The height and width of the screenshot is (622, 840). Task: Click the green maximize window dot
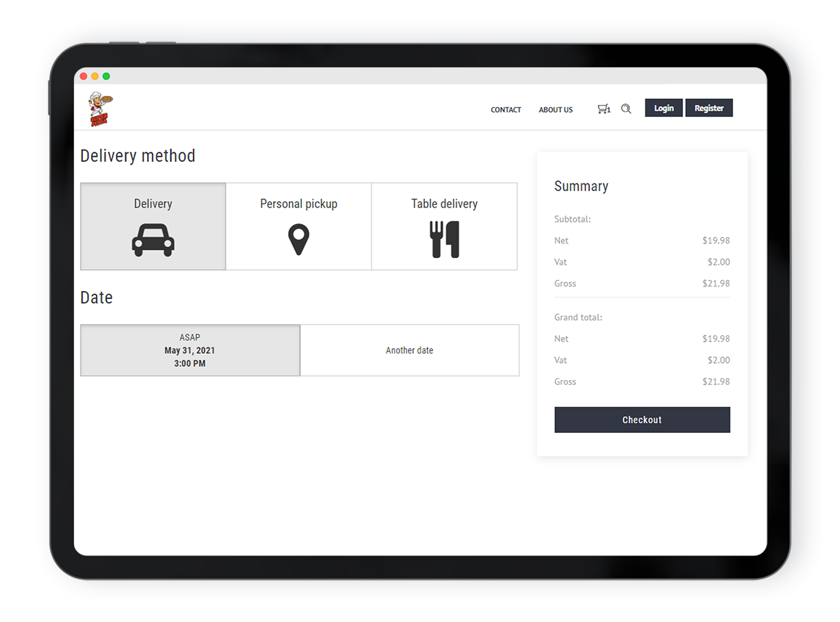[x=106, y=77]
